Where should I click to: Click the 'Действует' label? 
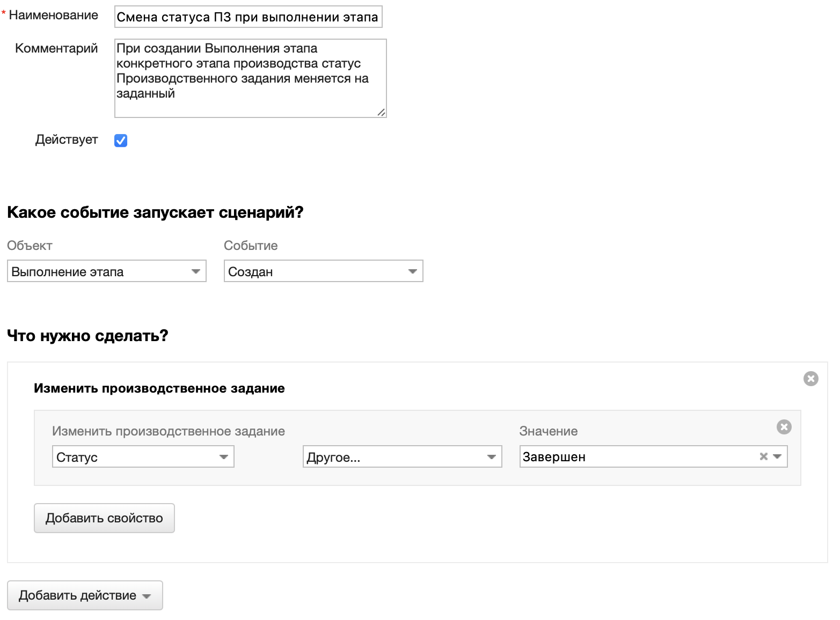point(67,139)
